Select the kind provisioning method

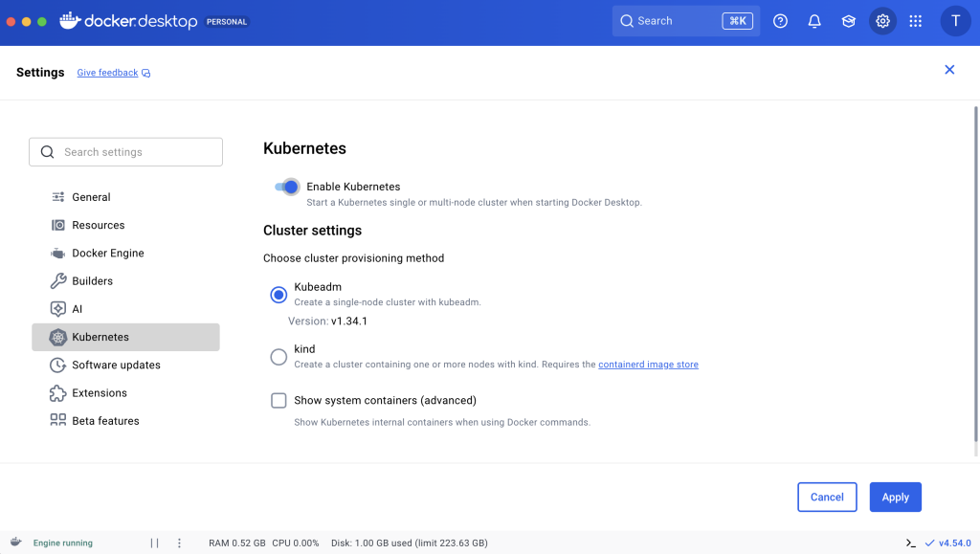[278, 354]
